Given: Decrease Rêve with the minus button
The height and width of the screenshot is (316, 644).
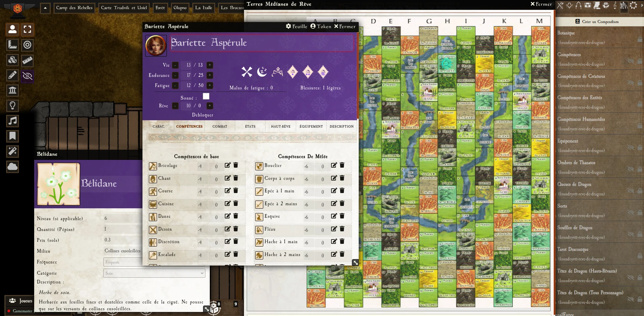Looking at the screenshot, I should (x=175, y=106).
